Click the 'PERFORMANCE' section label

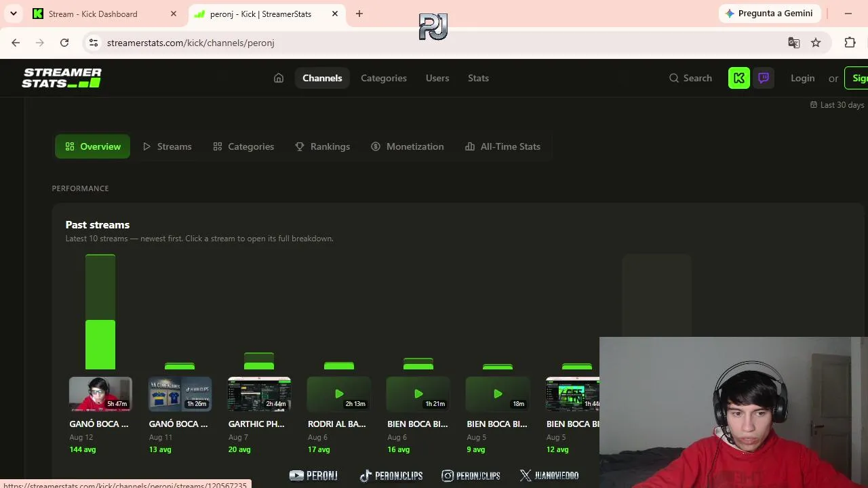point(80,188)
